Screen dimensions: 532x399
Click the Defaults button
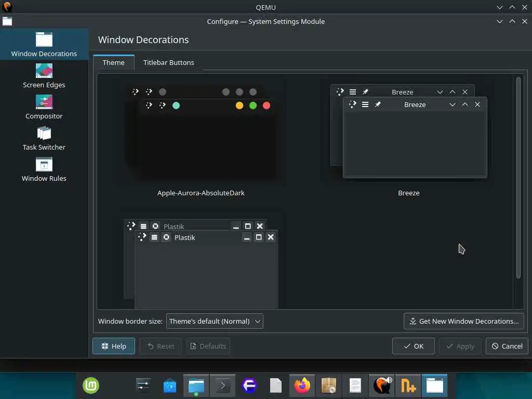pos(208,346)
